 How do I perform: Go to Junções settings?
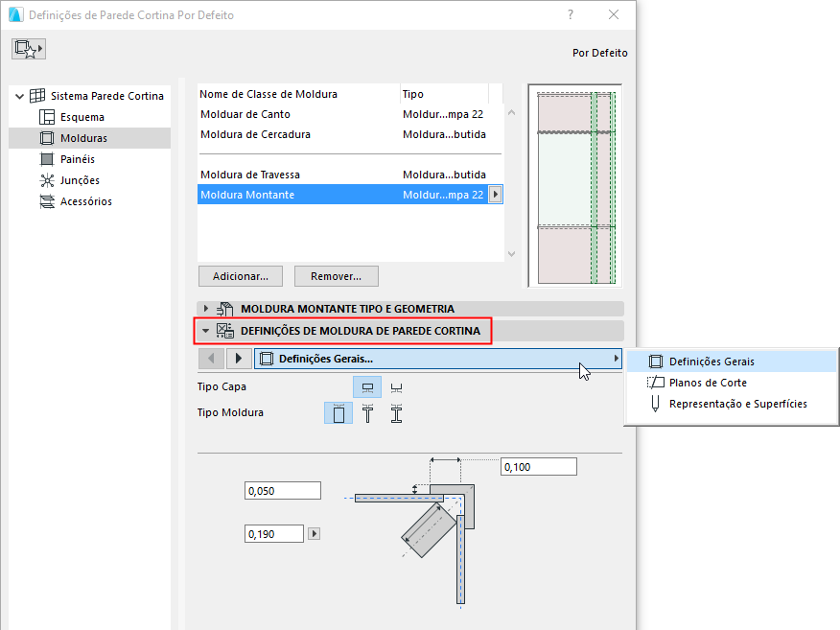[x=80, y=180]
